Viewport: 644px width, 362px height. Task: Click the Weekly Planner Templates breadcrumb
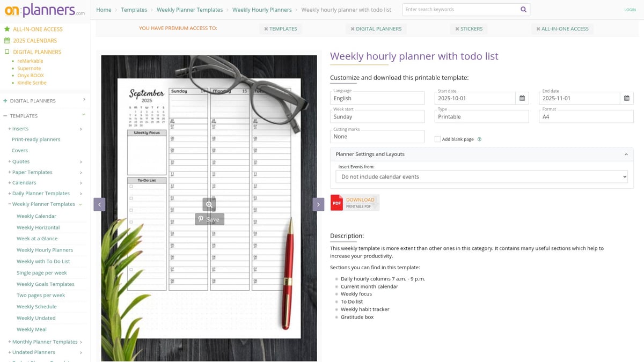[189, 10]
